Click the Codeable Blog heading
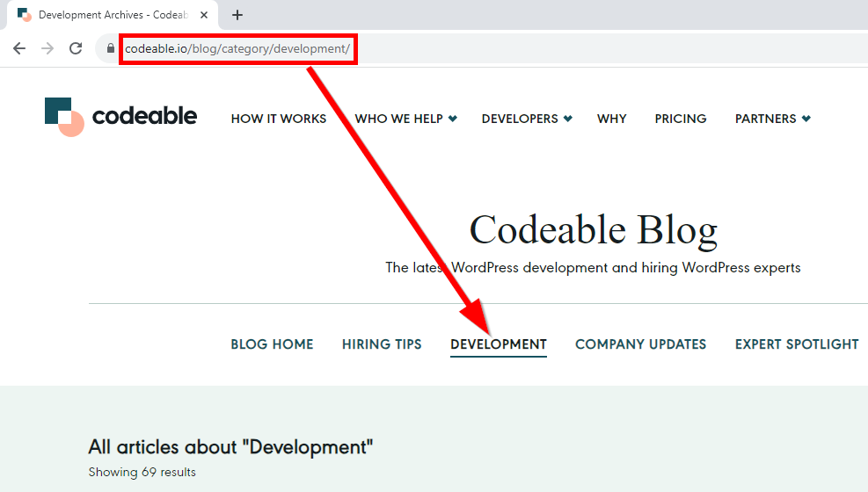868x492 pixels. [594, 230]
